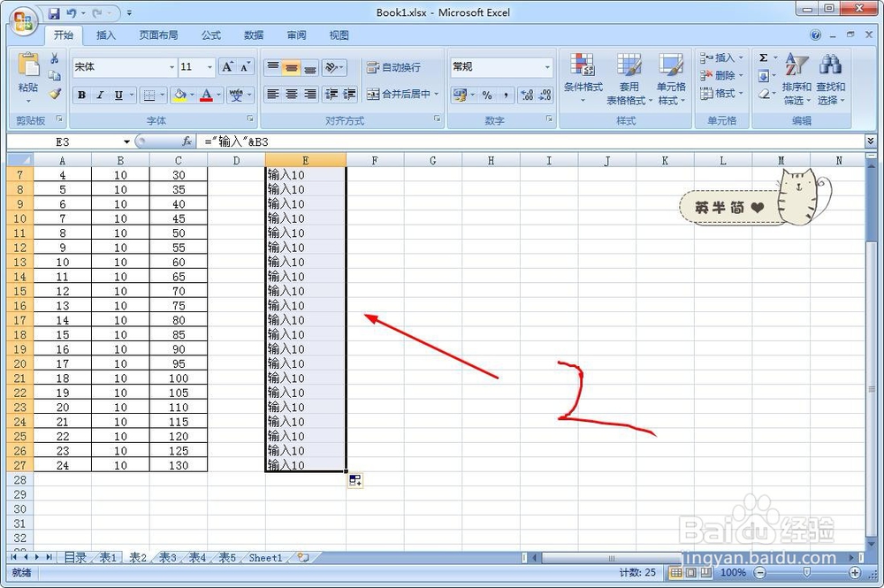884x588 pixels.
Task: Toggle middle vertical alignment
Action: click(292, 68)
